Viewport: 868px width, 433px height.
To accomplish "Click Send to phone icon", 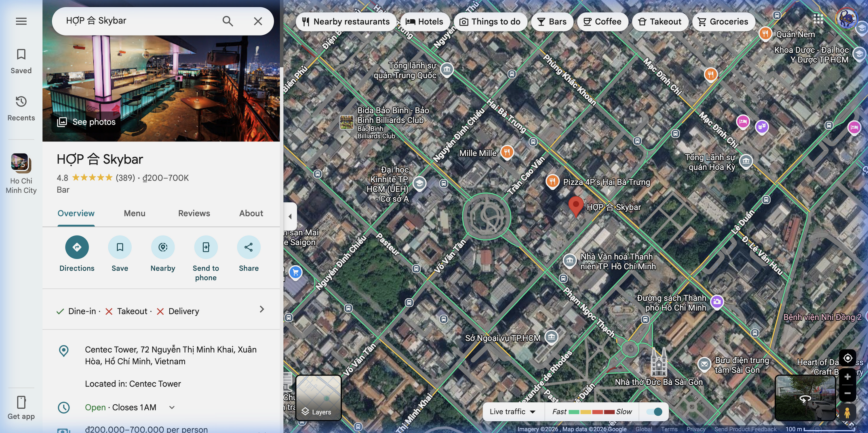I will click(206, 247).
